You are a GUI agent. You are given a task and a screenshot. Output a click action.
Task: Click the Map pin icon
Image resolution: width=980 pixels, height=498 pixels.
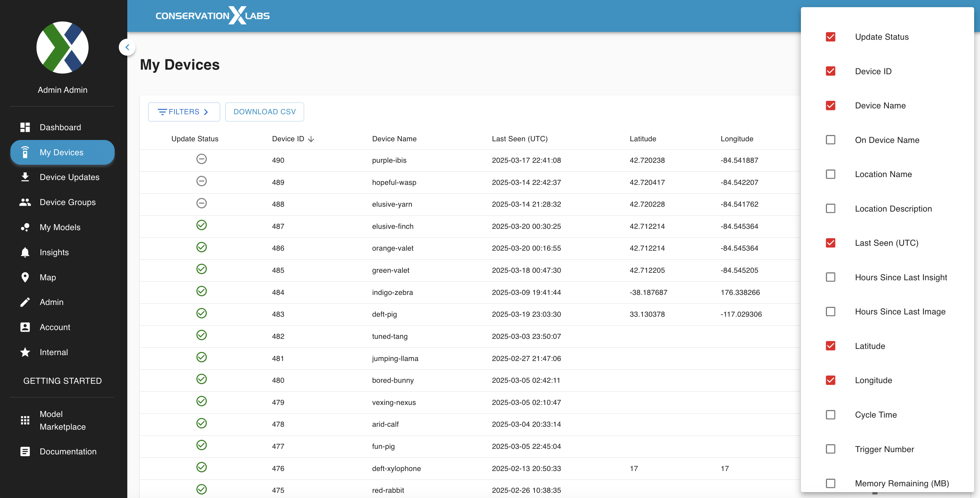(x=25, y=277)
